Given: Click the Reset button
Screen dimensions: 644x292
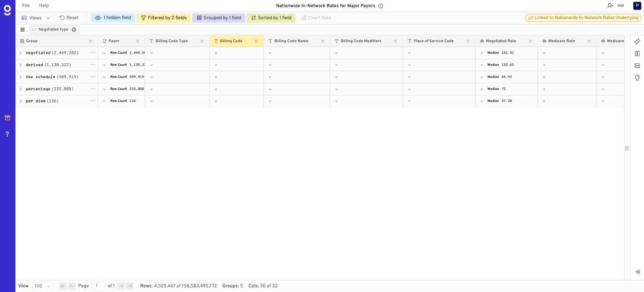Looking at the screenshot, I should [69, 18].
